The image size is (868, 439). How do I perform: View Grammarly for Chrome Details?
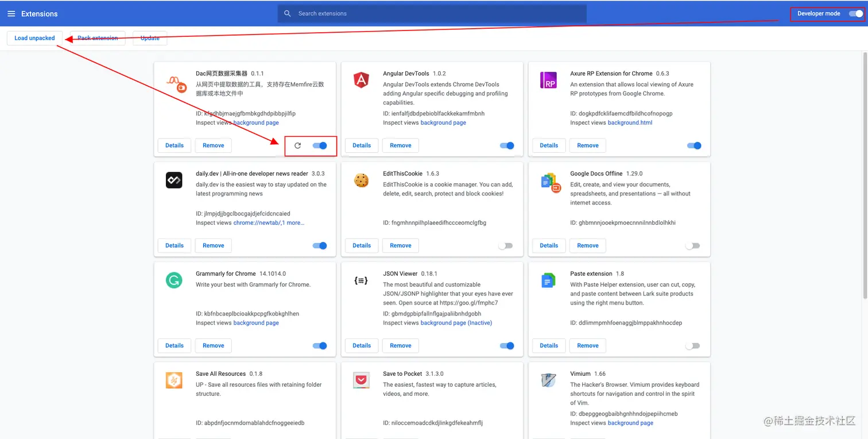click(x=175, y=345)
